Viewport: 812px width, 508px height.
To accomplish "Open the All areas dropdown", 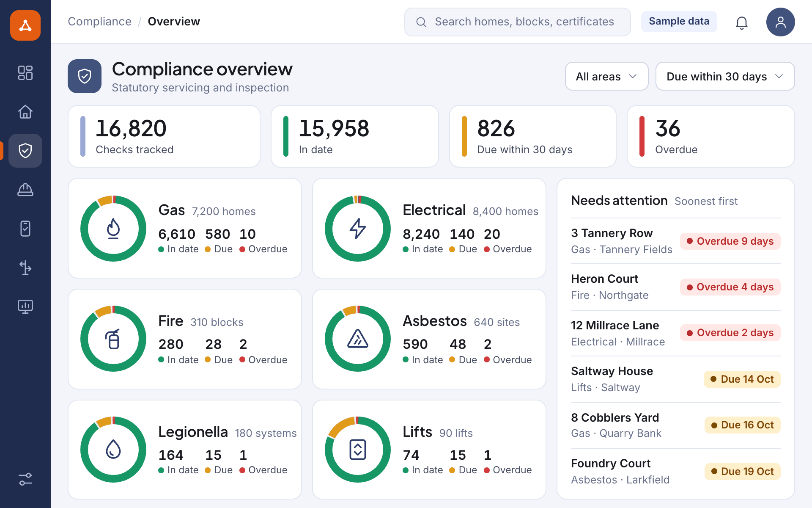I will 607,76.
